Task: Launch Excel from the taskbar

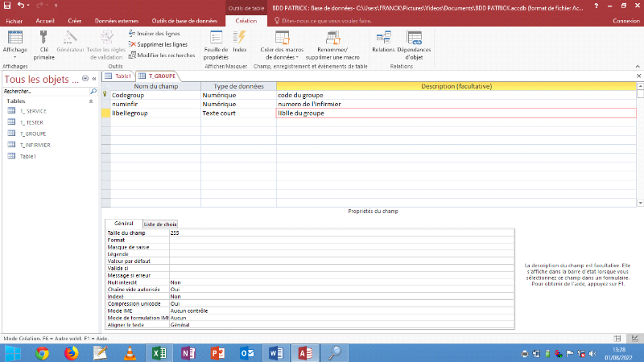Action: pyautogui.click(x=159, y=352)
